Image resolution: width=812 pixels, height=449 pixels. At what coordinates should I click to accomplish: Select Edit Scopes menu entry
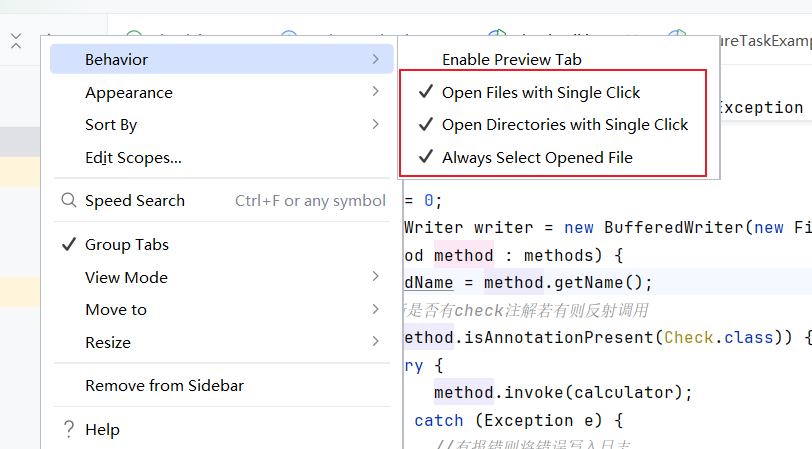tap(133, 157)
